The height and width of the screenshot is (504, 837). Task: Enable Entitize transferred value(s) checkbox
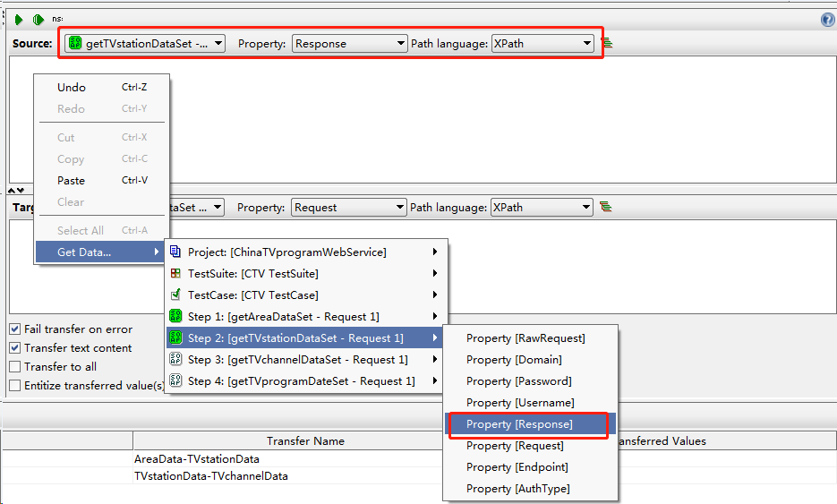pos(15,385)
